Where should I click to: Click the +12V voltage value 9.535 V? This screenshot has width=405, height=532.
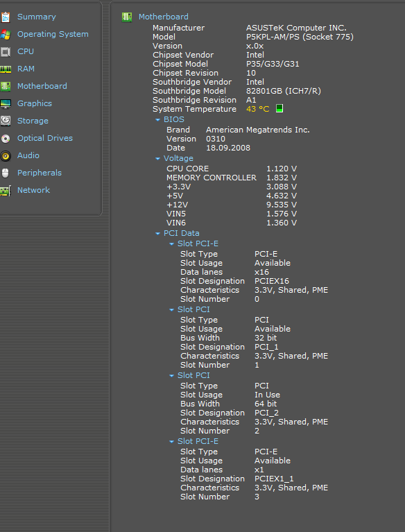coord(282,205)
